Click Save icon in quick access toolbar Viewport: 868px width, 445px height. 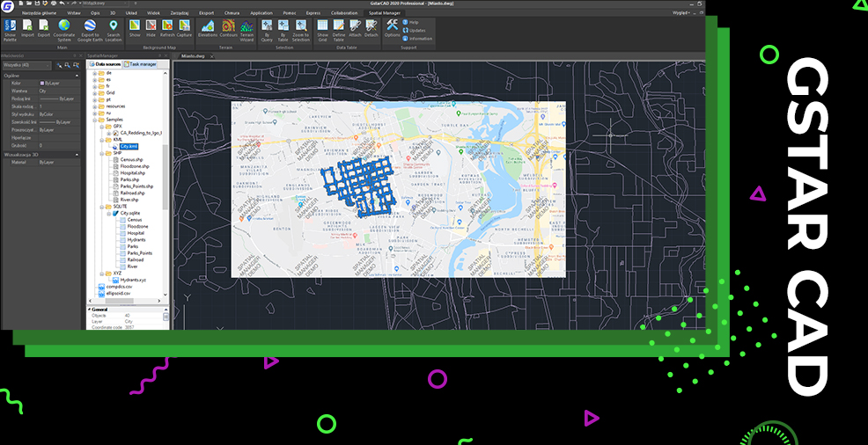coord(37,4)
